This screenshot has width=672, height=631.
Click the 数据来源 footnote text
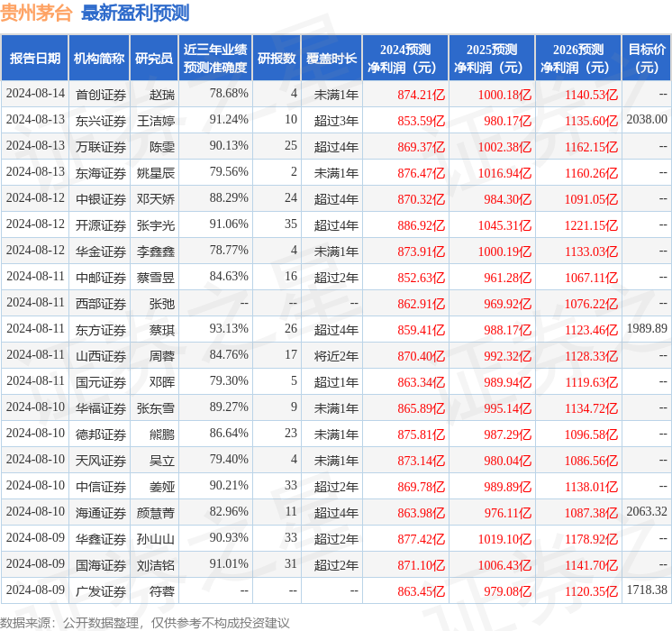[x=145, y=623]
